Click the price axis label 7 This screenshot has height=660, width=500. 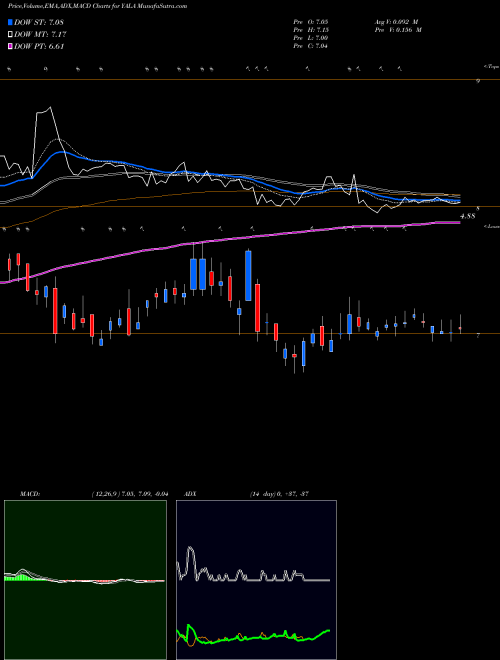coord(478,336)
